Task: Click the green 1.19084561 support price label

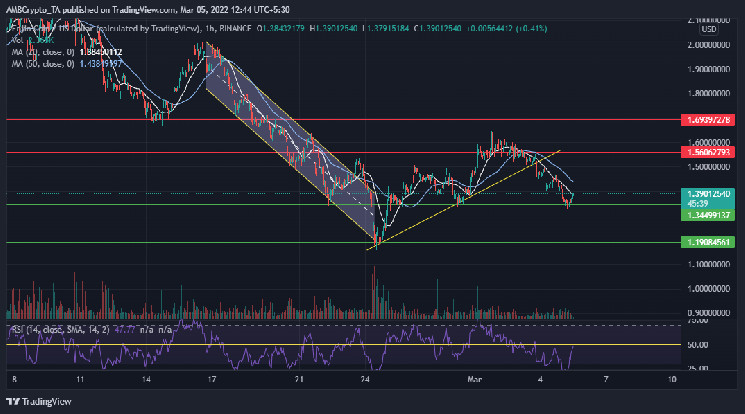Action: tap(707, 242)
